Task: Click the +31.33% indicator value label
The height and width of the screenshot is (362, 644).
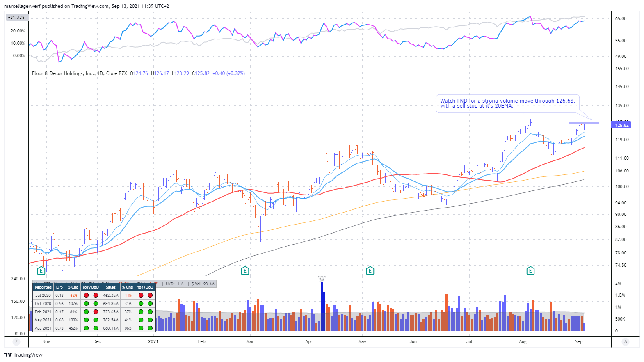Action: tap(16, 17)
